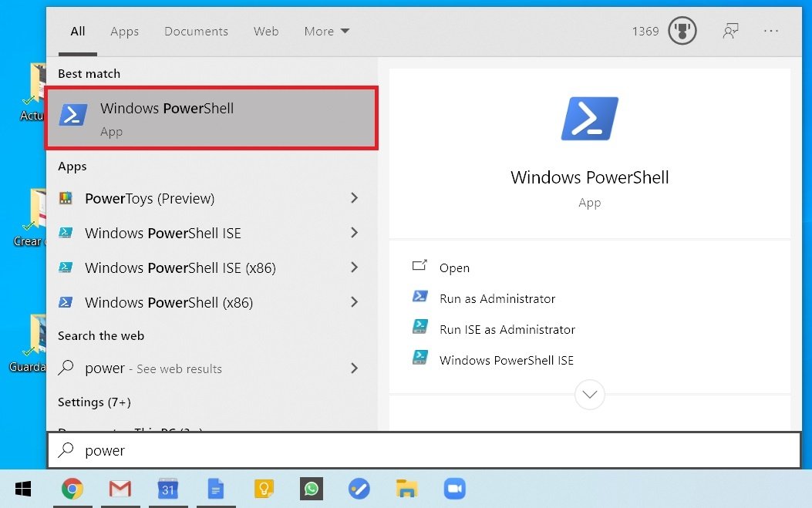Open the blue checkmark tasks app in taskbar
This screenshot has height=508, width=812.
[359, 489]
